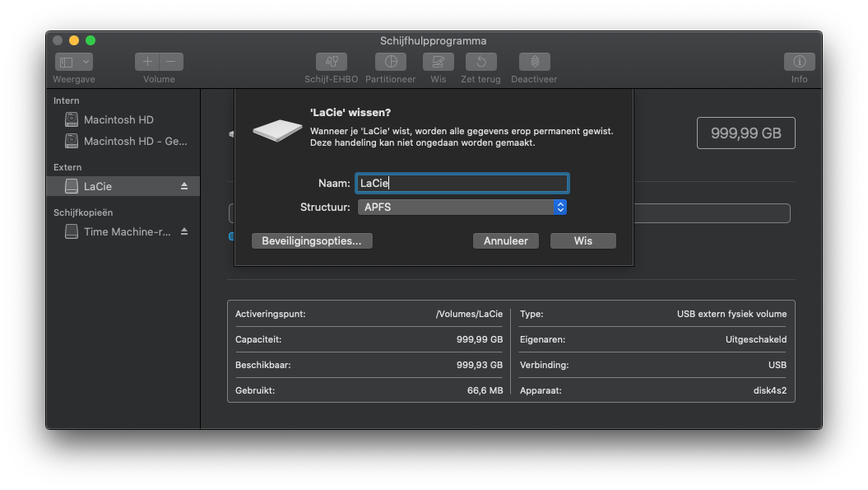
Task: Click the Beschikbaar 999,93 GB value
Action: (x=480, y=365)
